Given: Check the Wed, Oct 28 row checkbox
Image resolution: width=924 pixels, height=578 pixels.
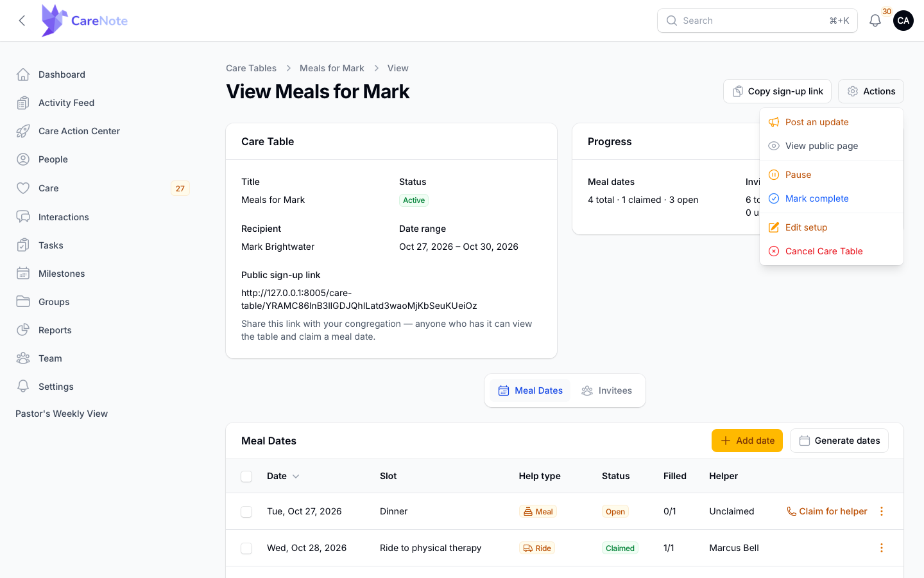Looking at the screenshot, I should (x=246, y=548).
